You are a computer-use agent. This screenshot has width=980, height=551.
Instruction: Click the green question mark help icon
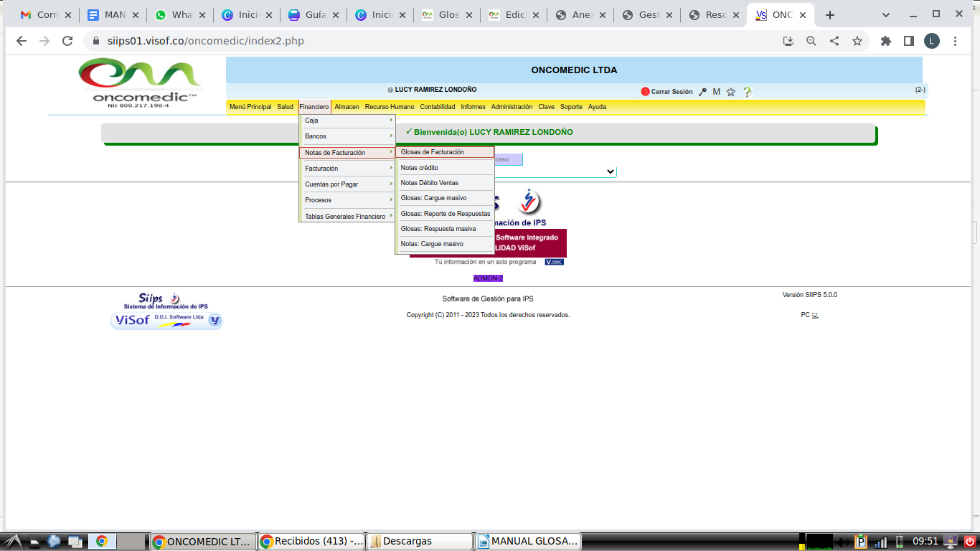click(747, 92)
